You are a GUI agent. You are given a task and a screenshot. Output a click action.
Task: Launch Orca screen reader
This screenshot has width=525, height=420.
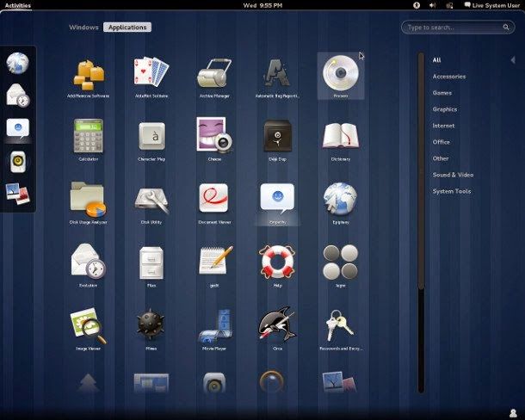coord(277,329)
